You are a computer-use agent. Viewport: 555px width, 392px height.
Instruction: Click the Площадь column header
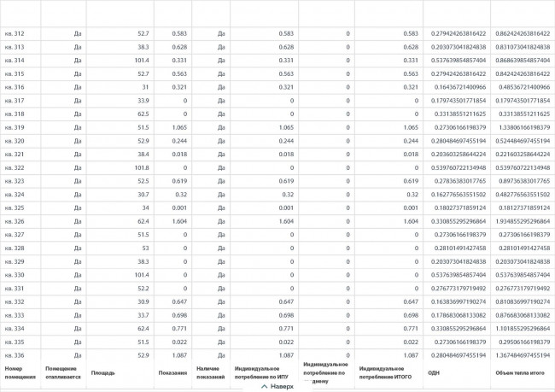[103, 373]
